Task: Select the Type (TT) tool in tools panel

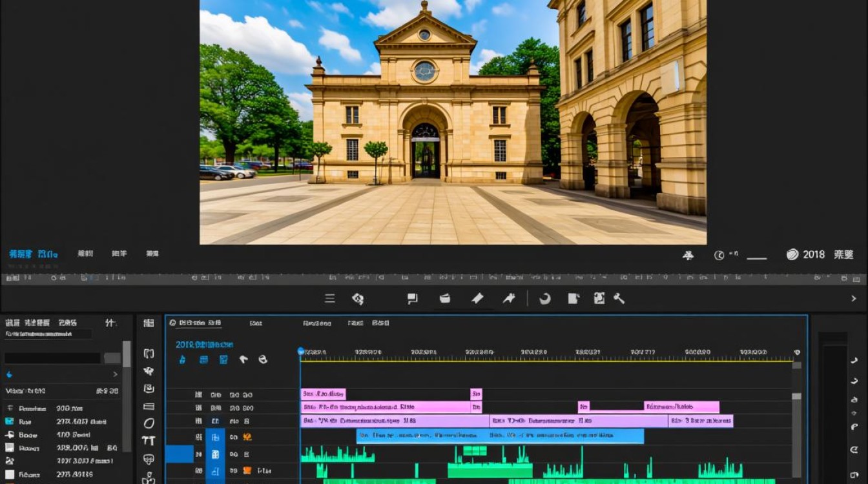Action: coord(149,441)
